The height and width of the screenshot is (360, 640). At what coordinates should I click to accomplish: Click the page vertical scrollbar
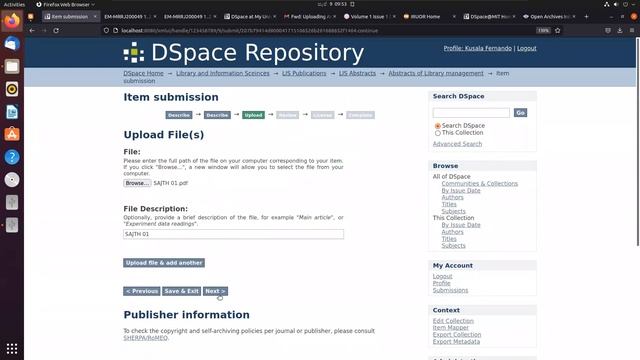(638, 142)
